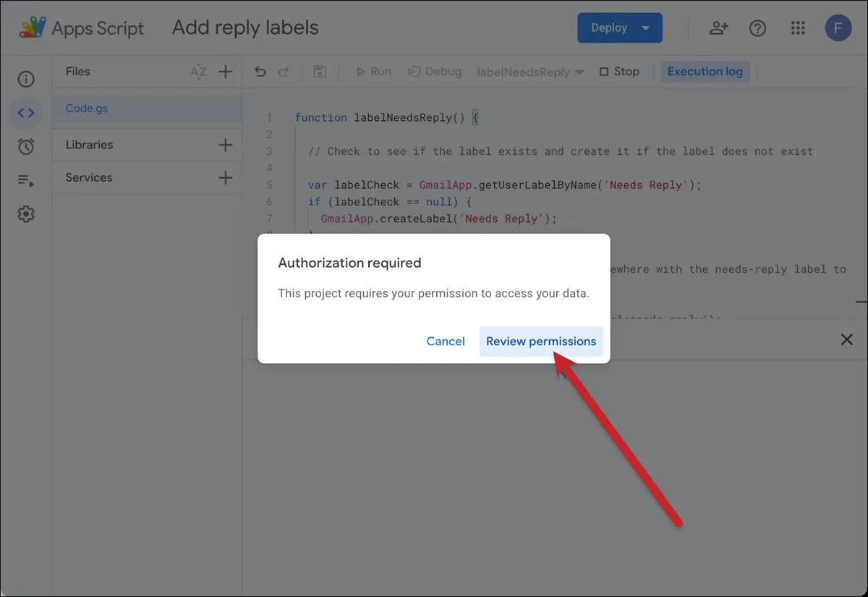Open the Executions list icon
The height and width of the screenshot is (597, 868).
pyautogui.click(x=26, y=180)
